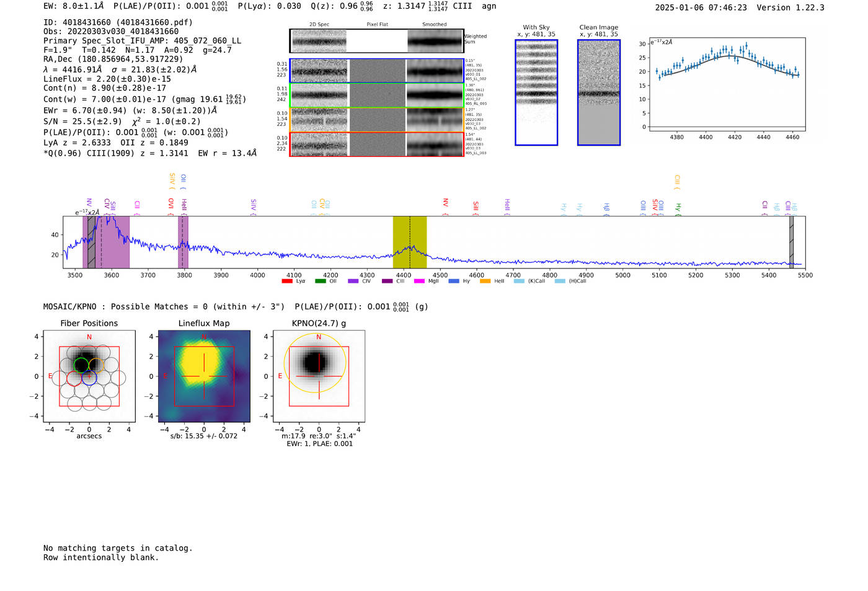The width and height of the screenshot is (868, 591).
Task: Click the green OII legend swatch
Action: [320, 281]
